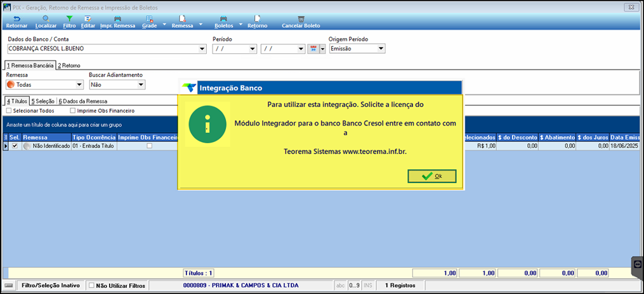Click the Retornar toolbar icon

click(x=17, y=19)
